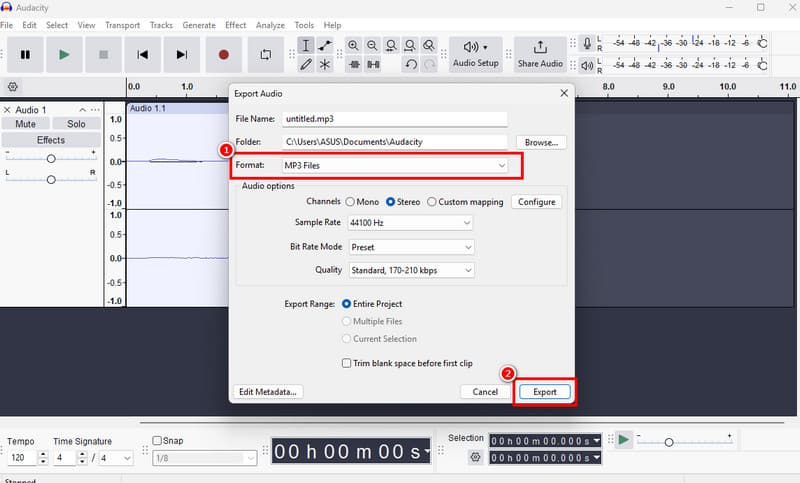Select the Envelope tool
The image size is (800, 483).
pyautogui.click(x=325, y=45)
